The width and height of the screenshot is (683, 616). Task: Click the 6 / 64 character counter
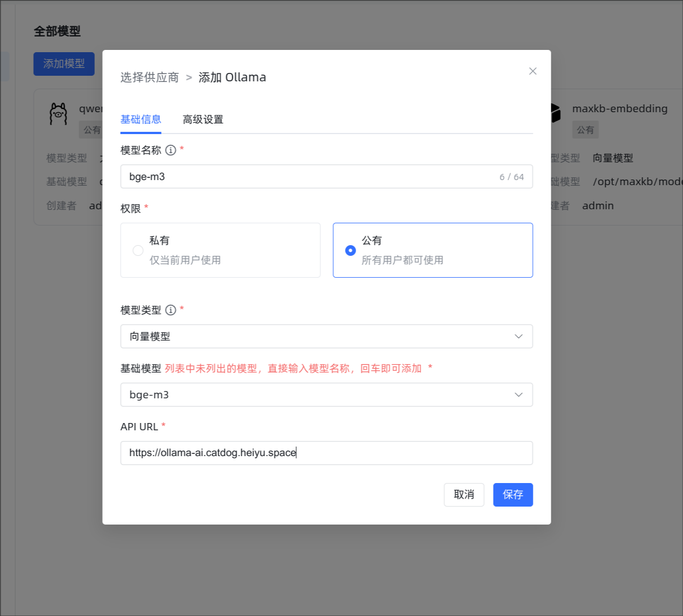pos(511,177)
